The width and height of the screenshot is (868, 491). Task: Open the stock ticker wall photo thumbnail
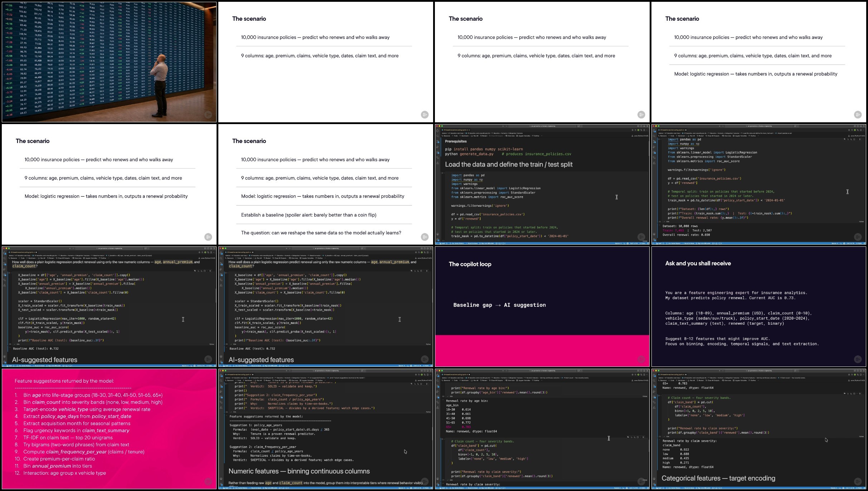[x=109, y=62]
